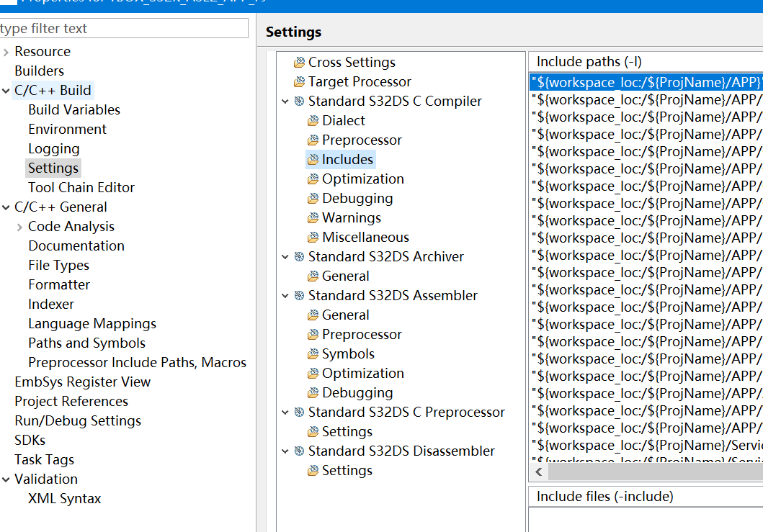The width and height of the screenshot is (763, 532).
Task: Click the include paths scroll-left arrow
Action: point(539,472)
